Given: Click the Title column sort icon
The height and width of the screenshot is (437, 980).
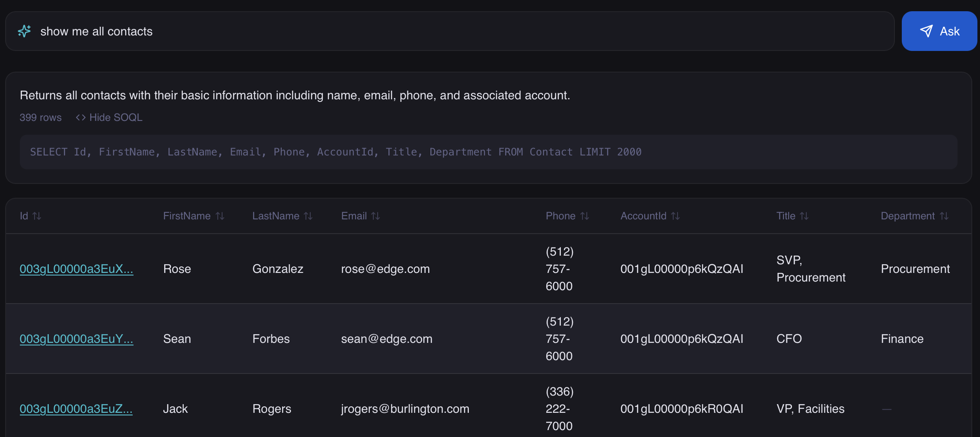Looking at the screenshot, I should (x=804, y=216).
